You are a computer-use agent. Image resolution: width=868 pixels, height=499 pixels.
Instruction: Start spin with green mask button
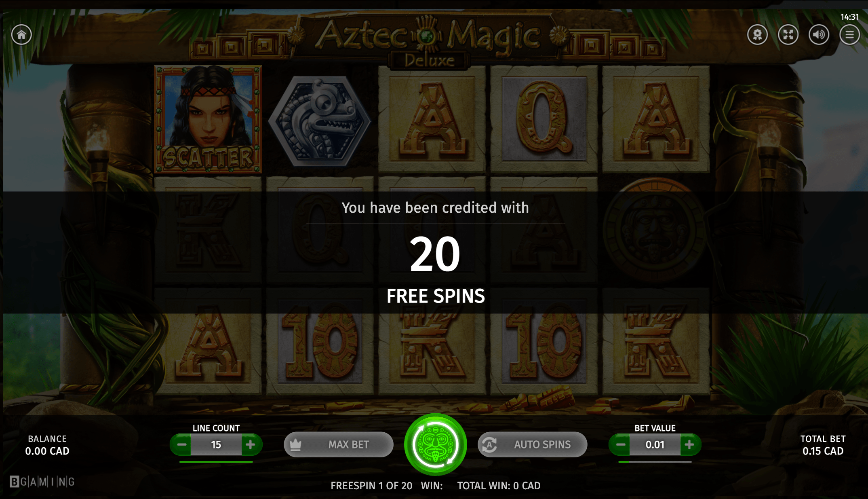coord(435,444)
